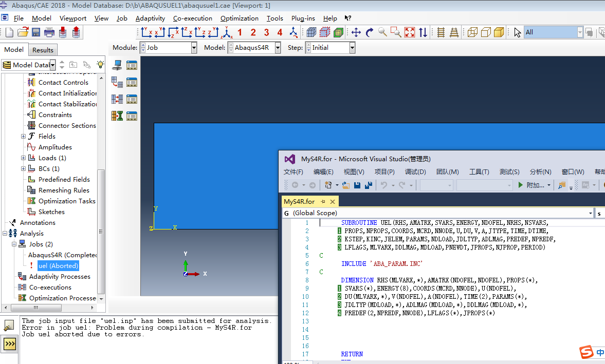This screenshot has height=364, width=605.
Task: Open the Plug-ins menu
Action: point(303,18)
